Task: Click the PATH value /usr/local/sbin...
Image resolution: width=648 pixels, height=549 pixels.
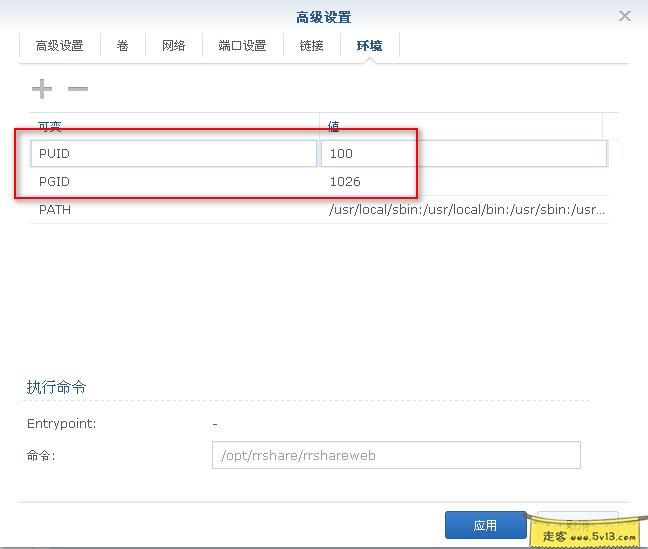Action: 467,210
